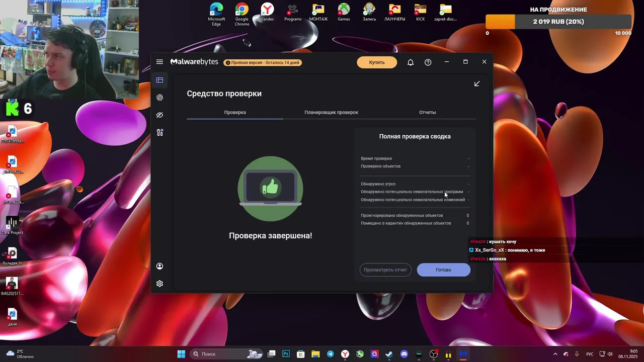Click the Проверка завершена! text
The width and height of the screenshot is (644, 362).
pyautogui.click(x=270, y=235)
